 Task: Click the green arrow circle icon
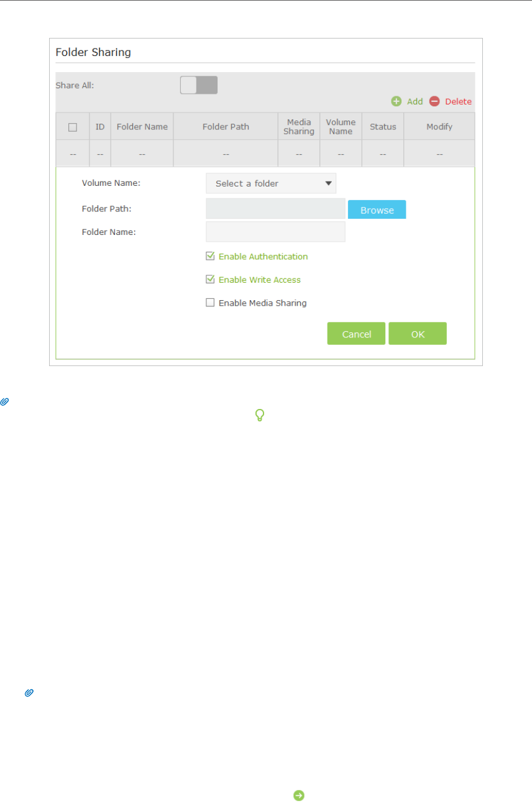299,795
